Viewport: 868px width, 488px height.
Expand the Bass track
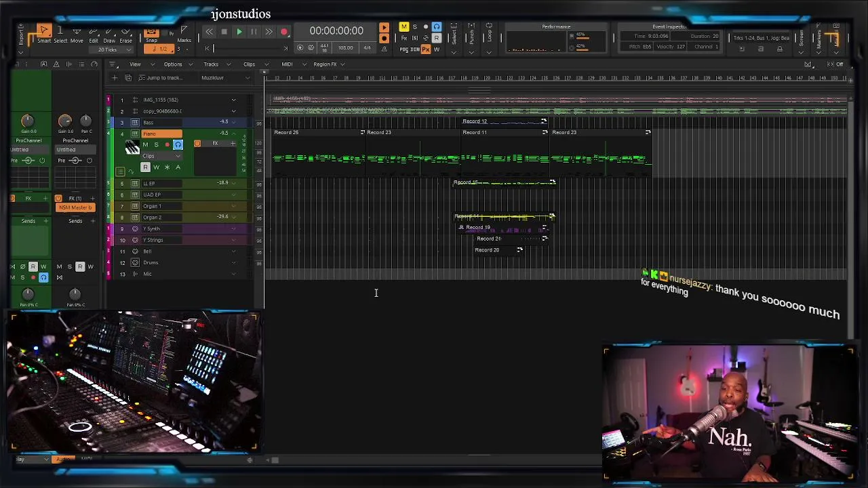pos(234,123)
